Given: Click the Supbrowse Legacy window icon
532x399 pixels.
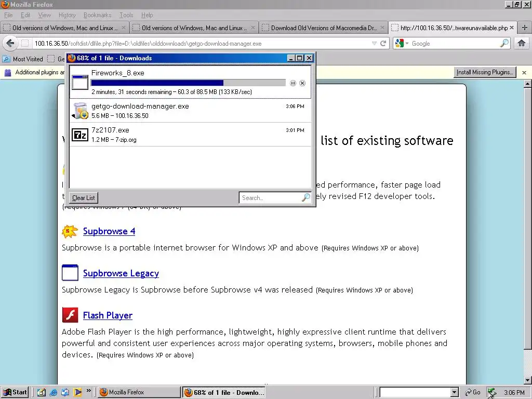Looking at the screenshot, I should click(x=70, y=273).
